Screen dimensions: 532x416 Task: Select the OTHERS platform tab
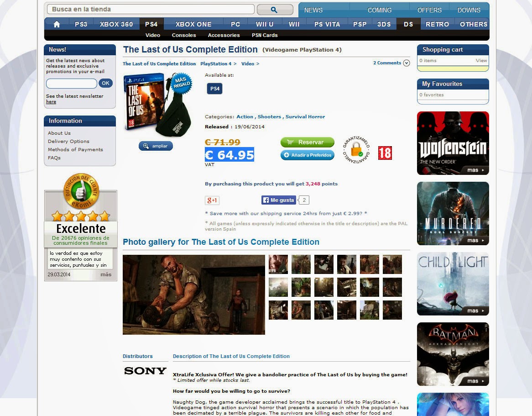coord(473,24)
